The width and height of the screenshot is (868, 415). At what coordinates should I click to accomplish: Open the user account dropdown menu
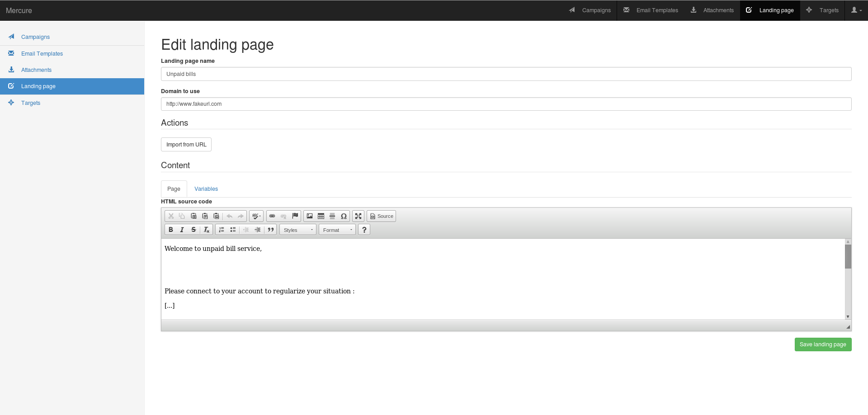(856, 10)
